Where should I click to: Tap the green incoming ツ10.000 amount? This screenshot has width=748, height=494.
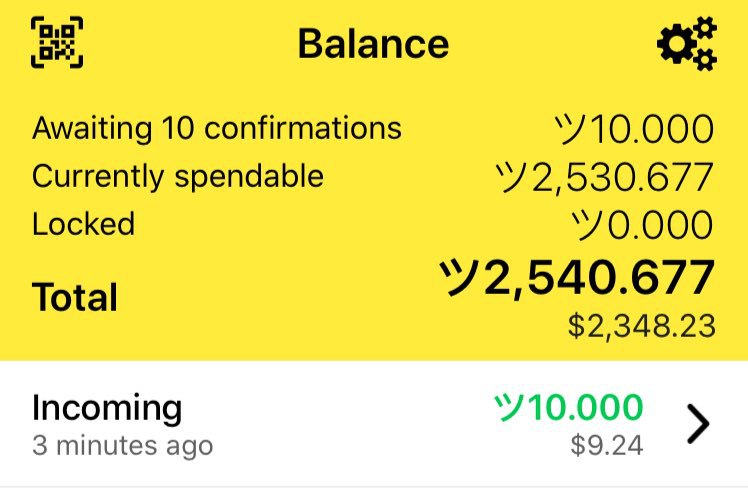click(x=568, y=408)
